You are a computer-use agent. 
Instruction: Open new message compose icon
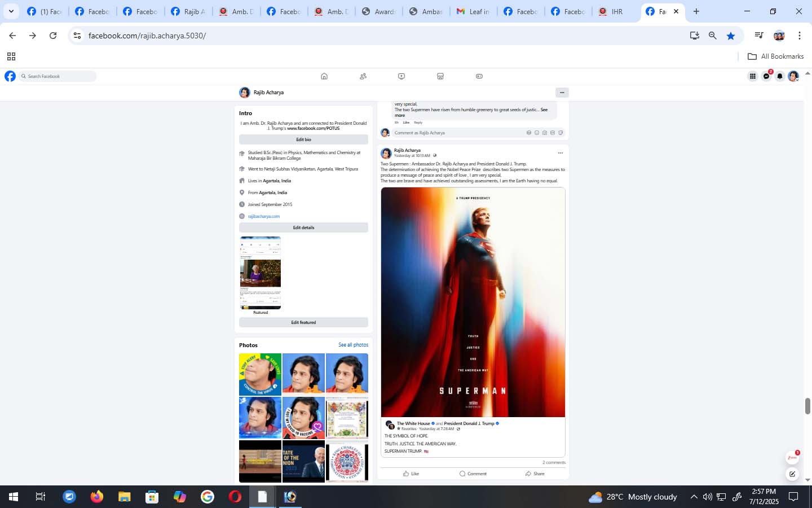tap(792, 474)
